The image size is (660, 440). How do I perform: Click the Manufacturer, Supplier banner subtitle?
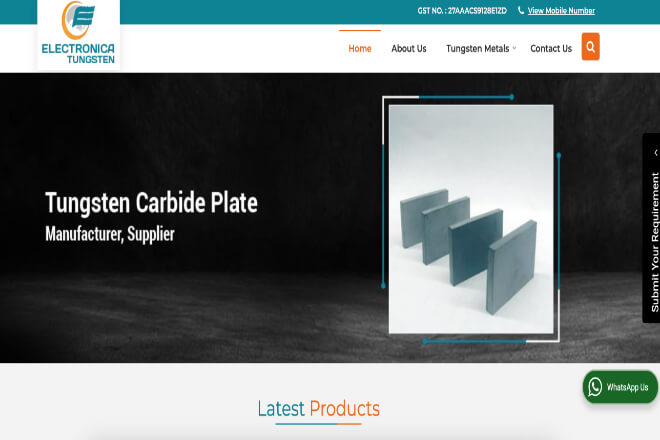110,234
